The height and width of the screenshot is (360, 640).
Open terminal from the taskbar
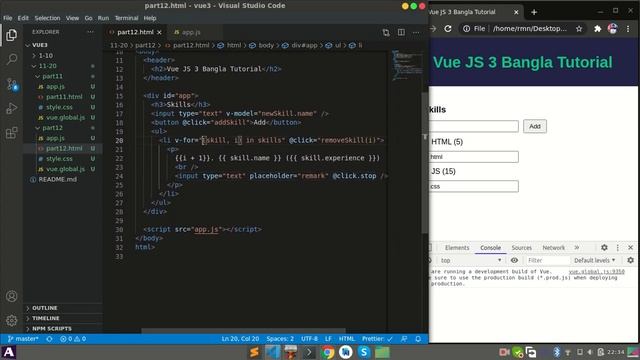pyautogui.click(x=309, y=352)
